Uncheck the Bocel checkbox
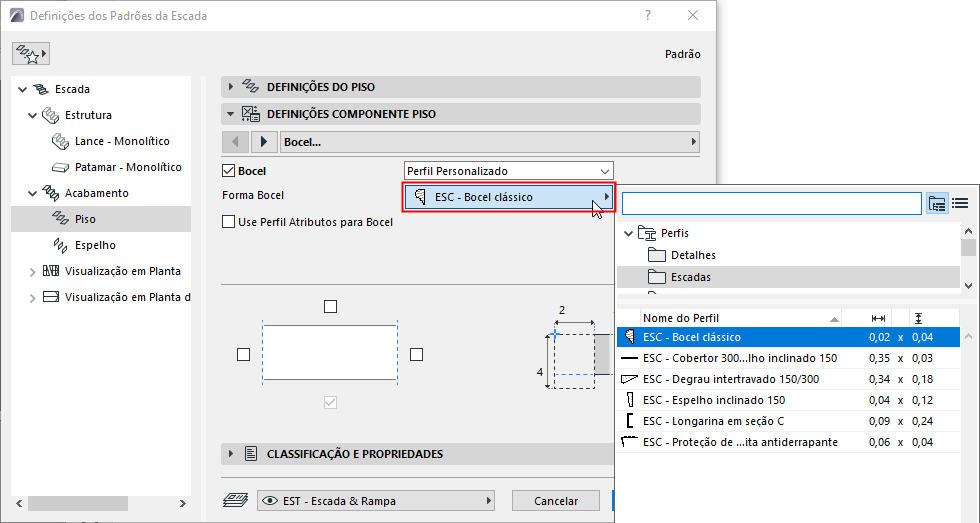The width and height of the screenshot is (980, 523). tap(229, 171)
